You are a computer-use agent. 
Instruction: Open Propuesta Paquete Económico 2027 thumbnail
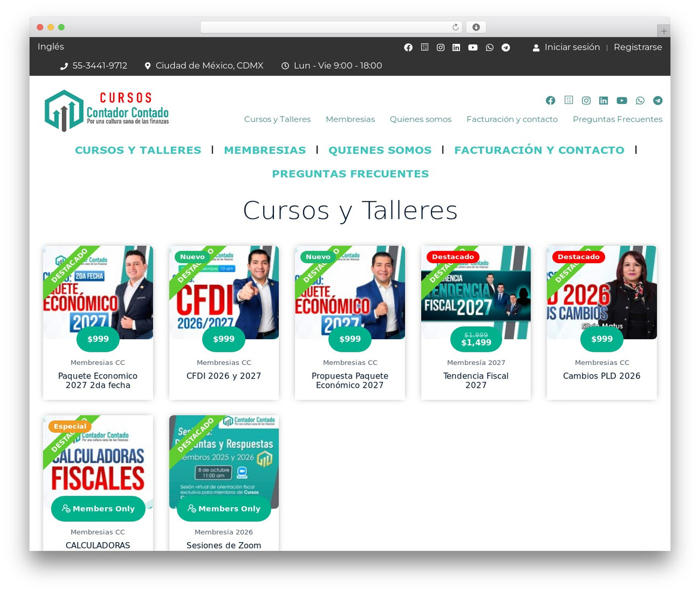pyautogui.click(x=350, y=292)
